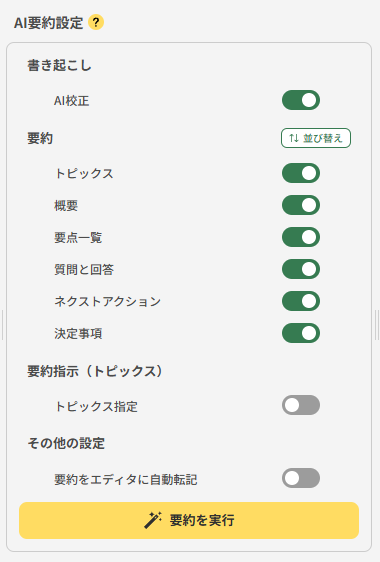Viewport: 380px width, 562px height.
Task: Select the 書き起こし section heading
Action: 59,66
